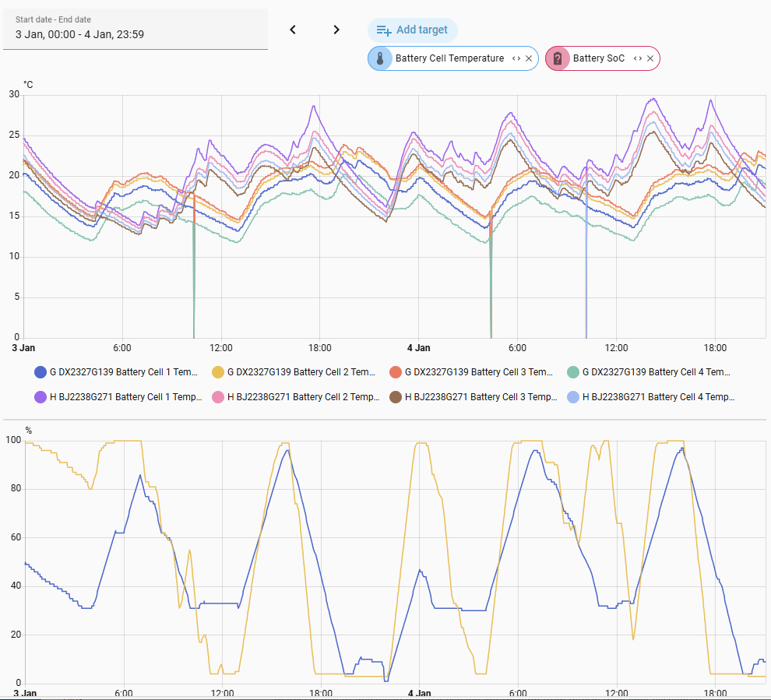Click legend text G DX2327G139 Battery Cell 1 Tem...
771x700 pixels.
pyautogui.click(x=123, y=372)
